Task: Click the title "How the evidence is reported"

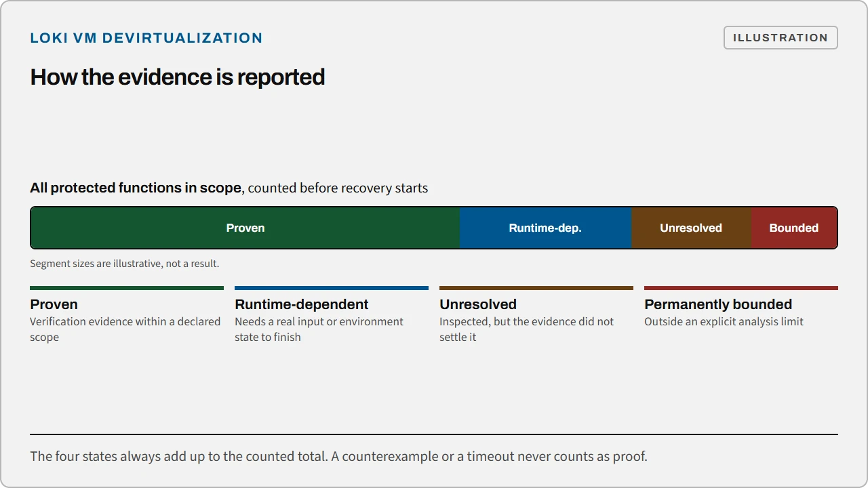Action: pos(178,77)
